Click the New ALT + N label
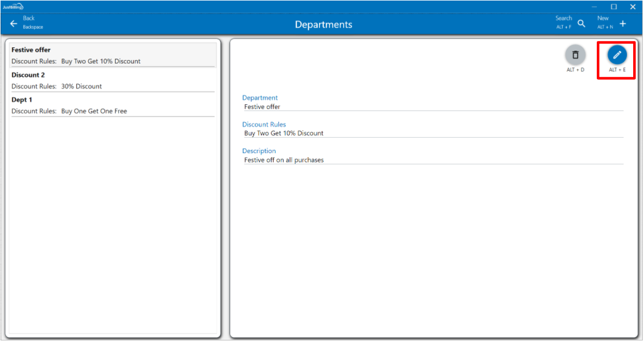Screen dimensions: 644x341 point(604,23)
